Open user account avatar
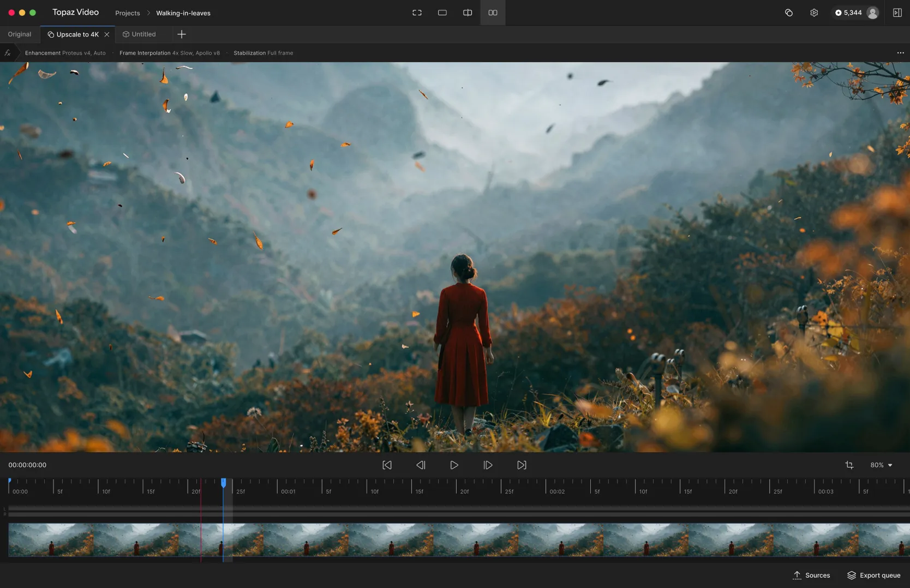The image size is (910, 588). click(873, 13)
